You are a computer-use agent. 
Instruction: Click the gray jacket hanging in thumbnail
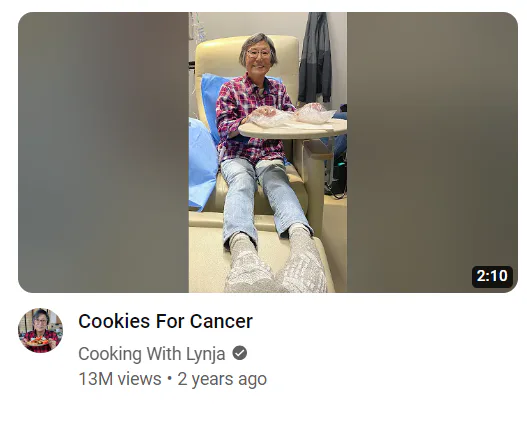click(315, 57)
